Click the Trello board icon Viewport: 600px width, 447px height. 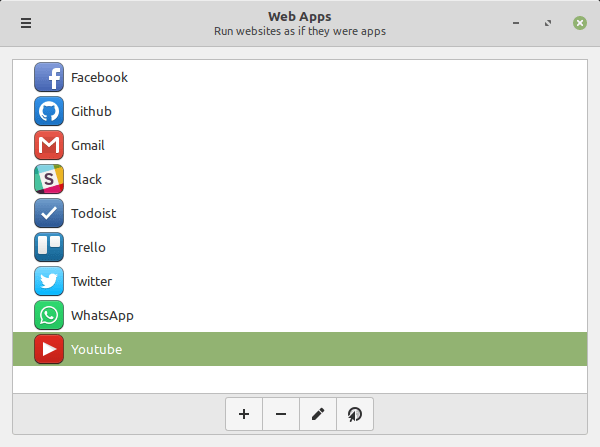click(49, 247)
